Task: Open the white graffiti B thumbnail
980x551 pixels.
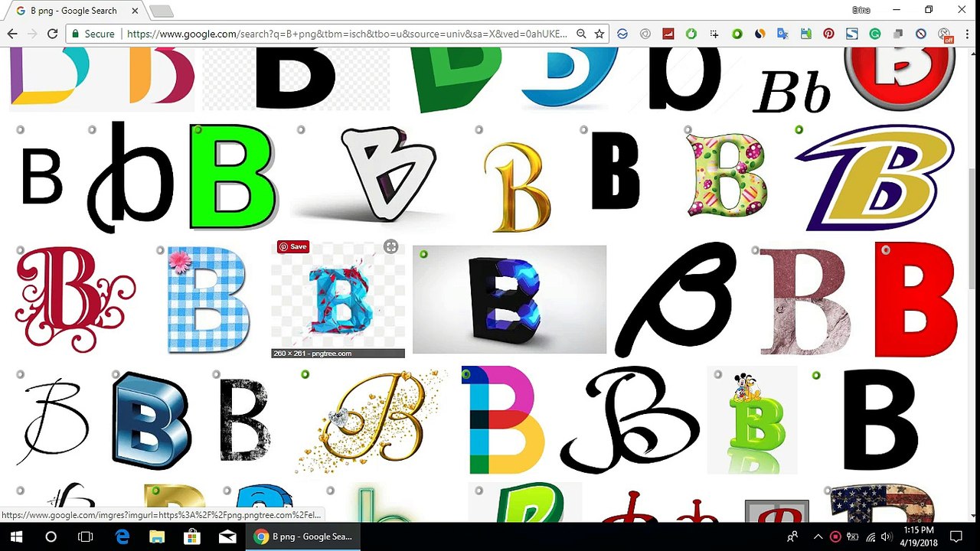Action: pos(374,175)
